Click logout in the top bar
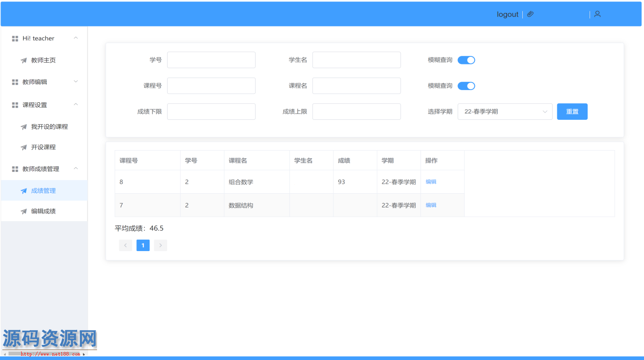This screenshot has width=644, height=360. pos(507,14)
